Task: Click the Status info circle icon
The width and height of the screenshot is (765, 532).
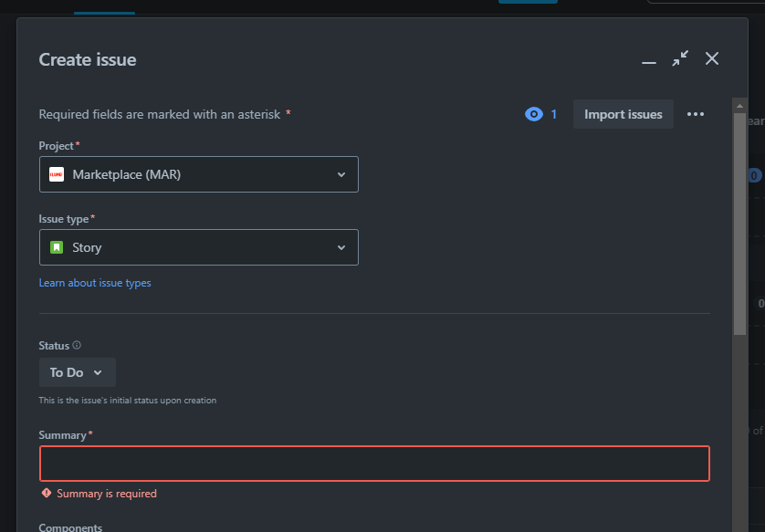Action: pyautogui.click(x=77, y=345)
